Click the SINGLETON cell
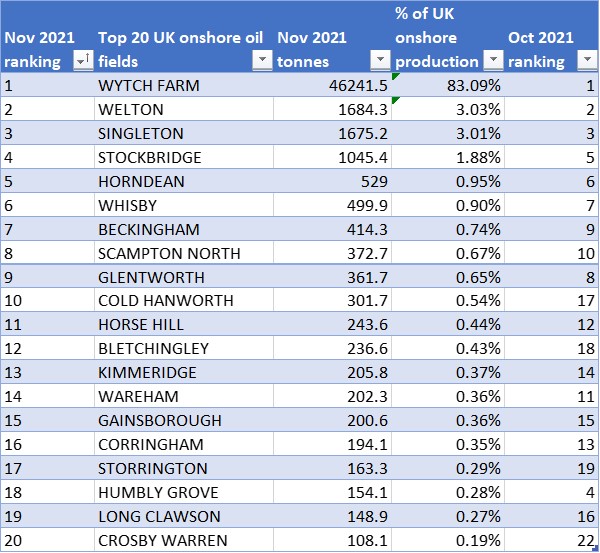The width and height of the screenshot is (600, 553). click(141, 134)
